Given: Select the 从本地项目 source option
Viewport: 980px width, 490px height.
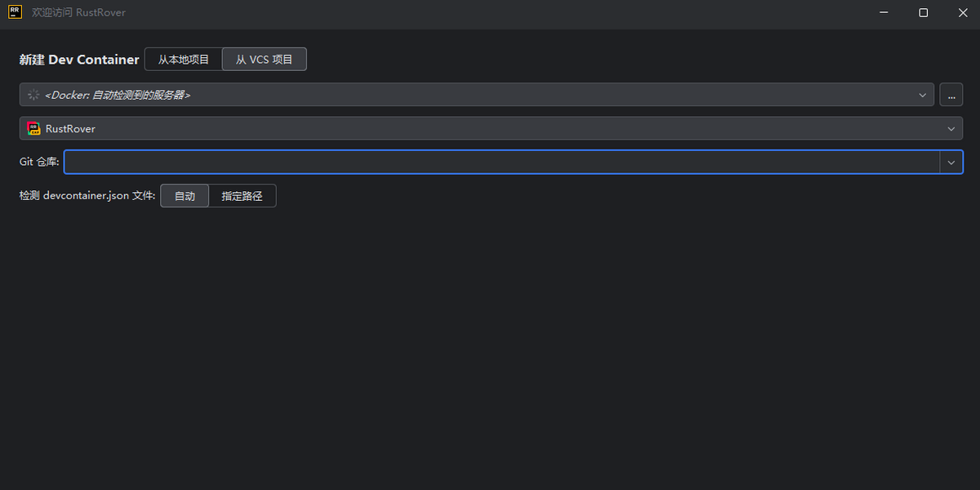Looking at the screenshot, I should coord(184,60).
